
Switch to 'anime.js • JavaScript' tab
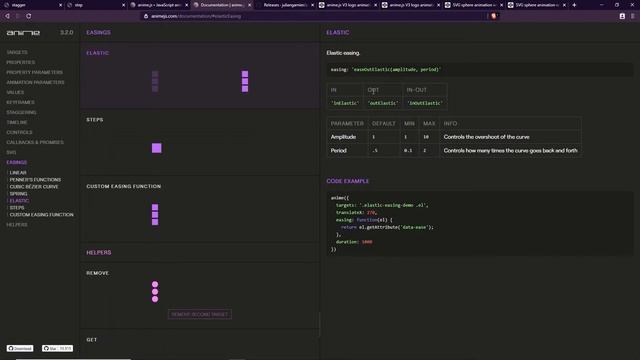tap(158, 5)
